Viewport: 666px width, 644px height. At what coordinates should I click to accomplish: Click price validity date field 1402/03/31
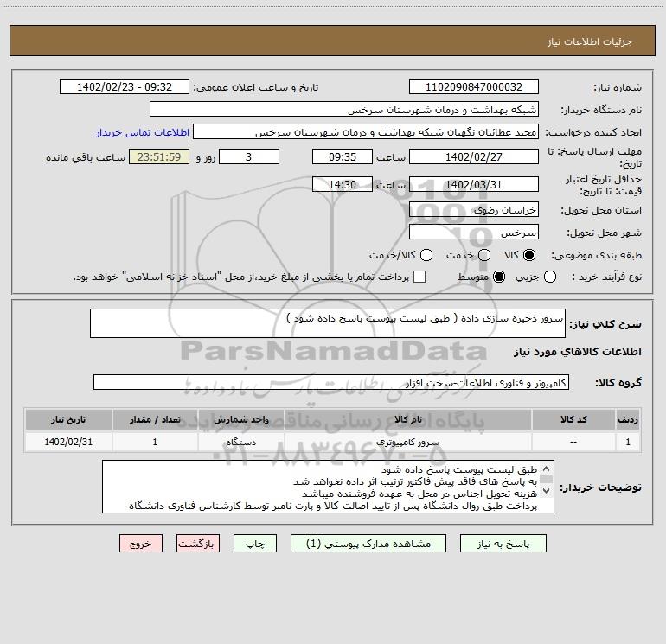[474, 184]
